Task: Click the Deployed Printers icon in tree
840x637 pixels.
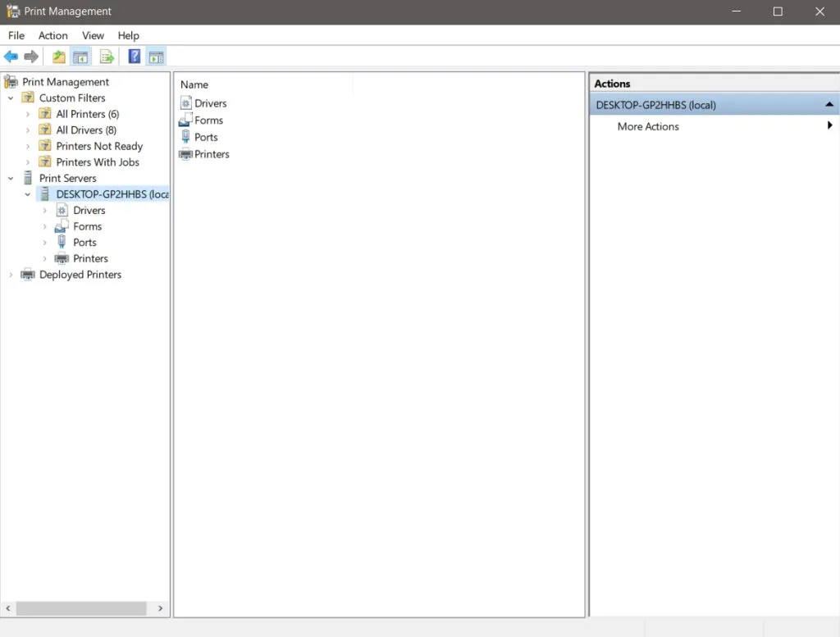Action: click(27, 275)
